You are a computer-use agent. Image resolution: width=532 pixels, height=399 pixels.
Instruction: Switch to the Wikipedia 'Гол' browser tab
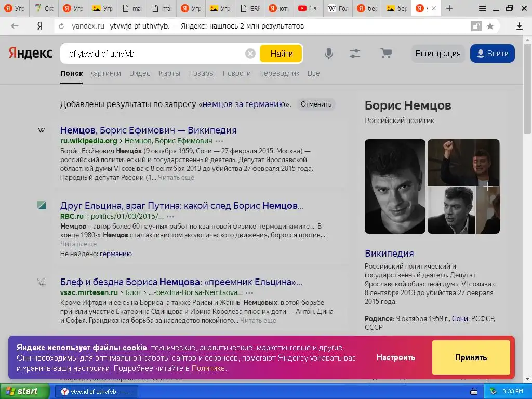(337, 8)
